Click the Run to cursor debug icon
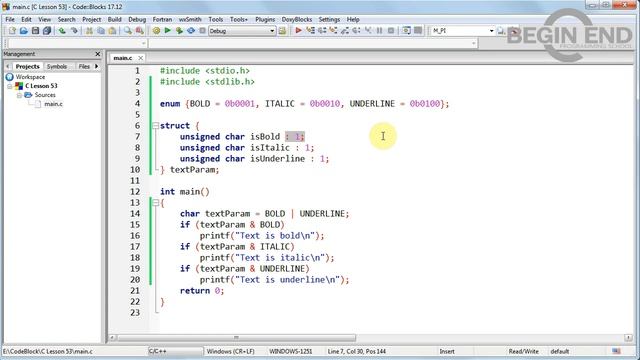 tap(310, 31)
